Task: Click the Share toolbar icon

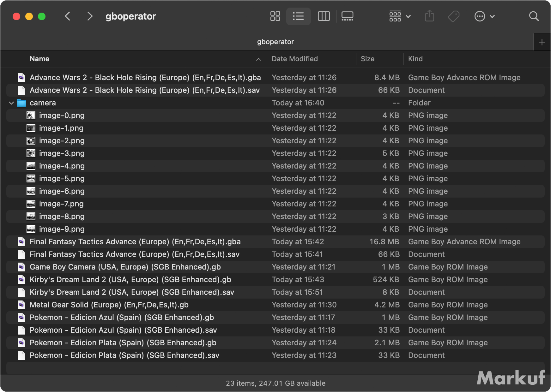Action: coord(430,16)
